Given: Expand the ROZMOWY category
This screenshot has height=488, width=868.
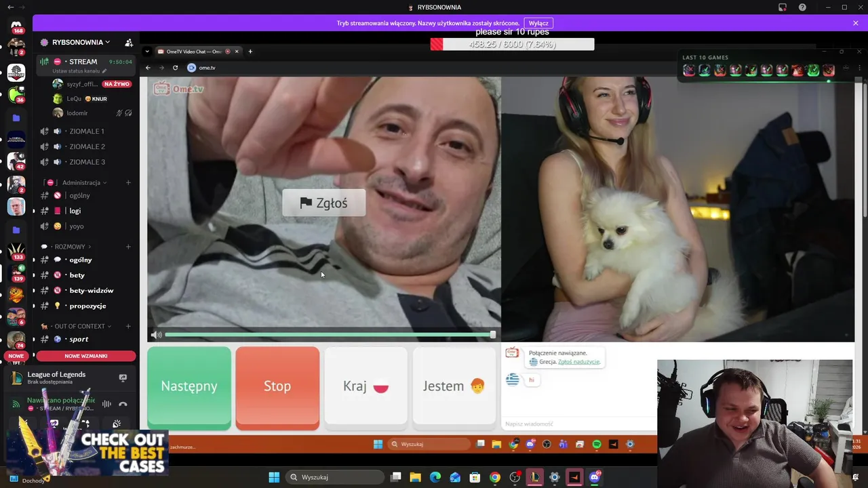Looking at the screenshot, I should click(x=70, y=247).
